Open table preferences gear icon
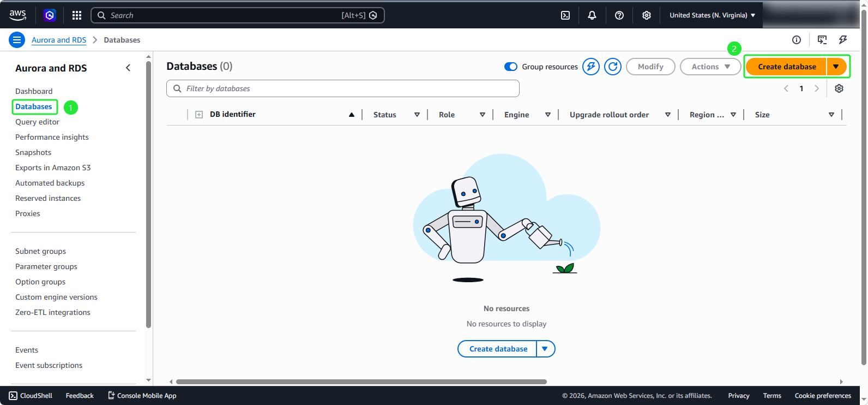This screenshot has height=405, width=868. pyautogui.click(x=839, y=88)
